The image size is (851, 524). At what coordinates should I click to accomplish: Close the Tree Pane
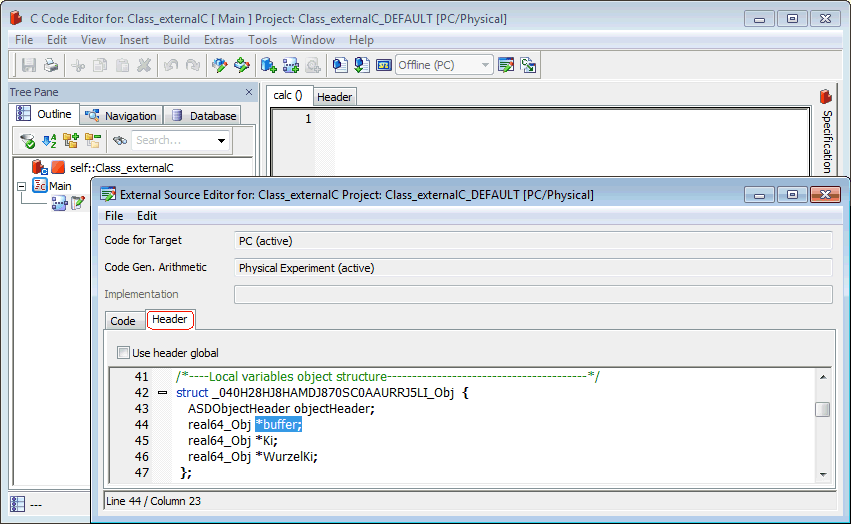point(249,92)
